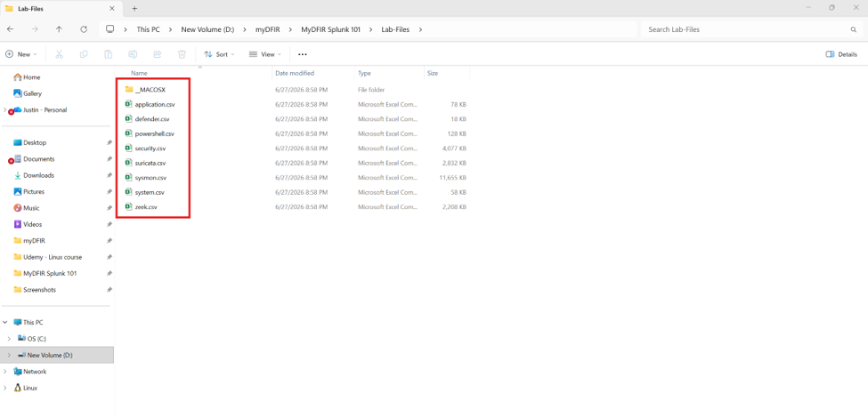868x418 pixels.
Task: Sort by the Date modified column header
Action: coord(295,73)
